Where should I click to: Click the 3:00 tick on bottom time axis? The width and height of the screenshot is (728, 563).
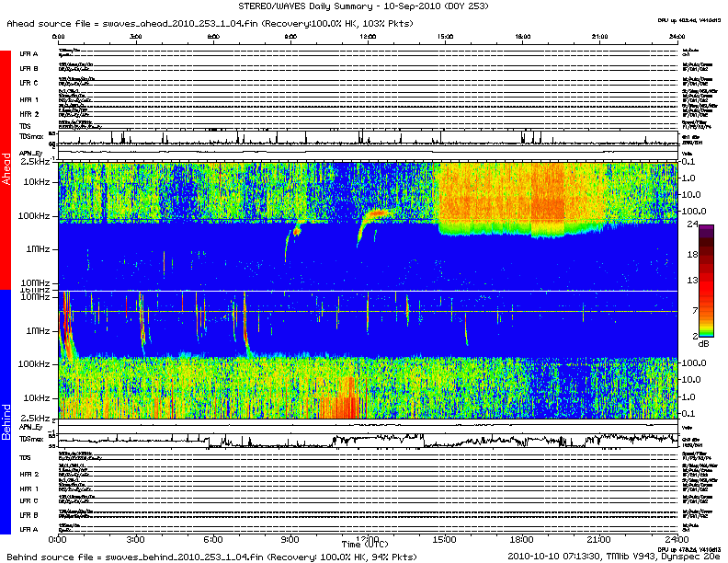[136, 537]
